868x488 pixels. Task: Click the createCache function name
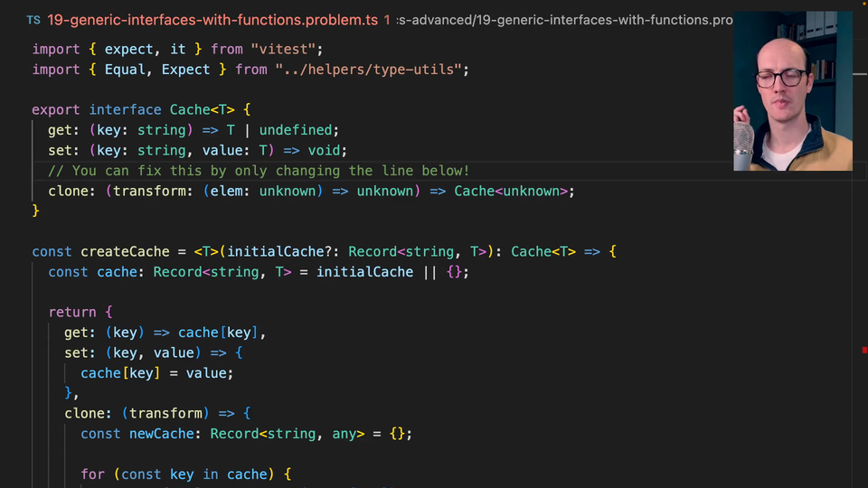tap(122, 251)
